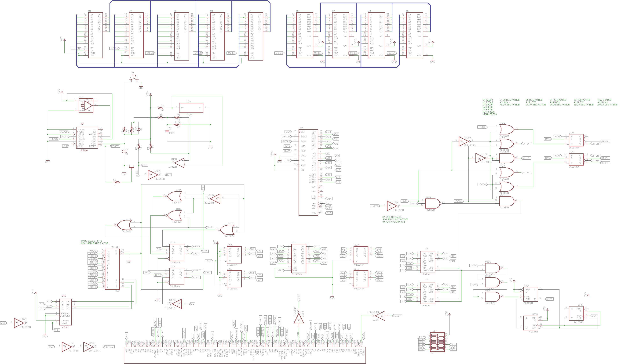Select the 'U5 ROM ACTIVE' note
The image size is (621, 364).
tap(582, 100)
